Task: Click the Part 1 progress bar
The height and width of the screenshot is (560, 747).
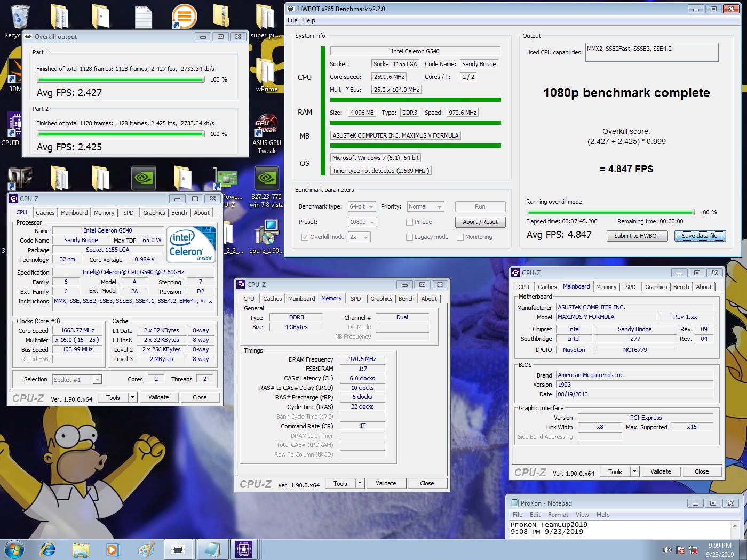Action: [x=121, y=79]
